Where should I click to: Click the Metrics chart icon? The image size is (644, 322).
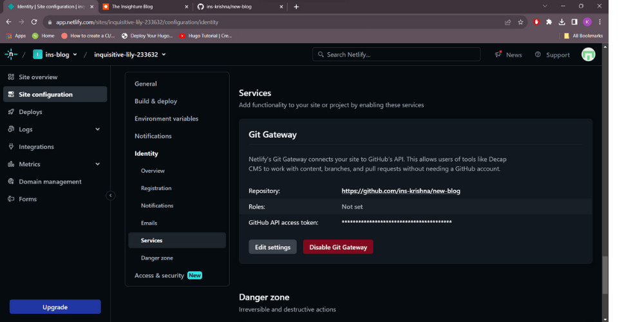click(x=11, y=164)
